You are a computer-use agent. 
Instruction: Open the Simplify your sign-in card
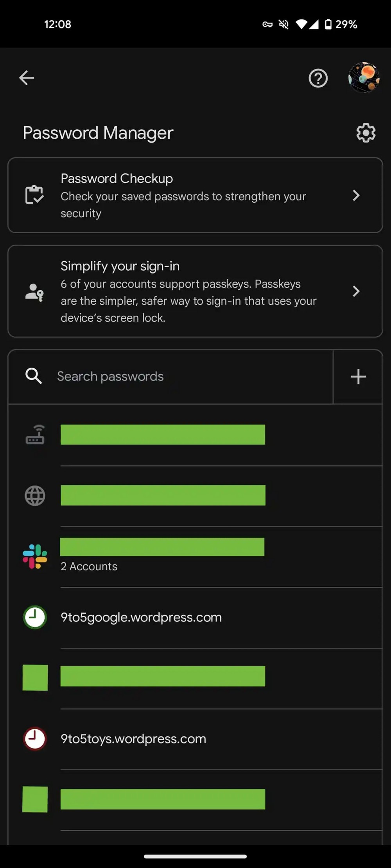pyautogui.click(x=188, y=291)
